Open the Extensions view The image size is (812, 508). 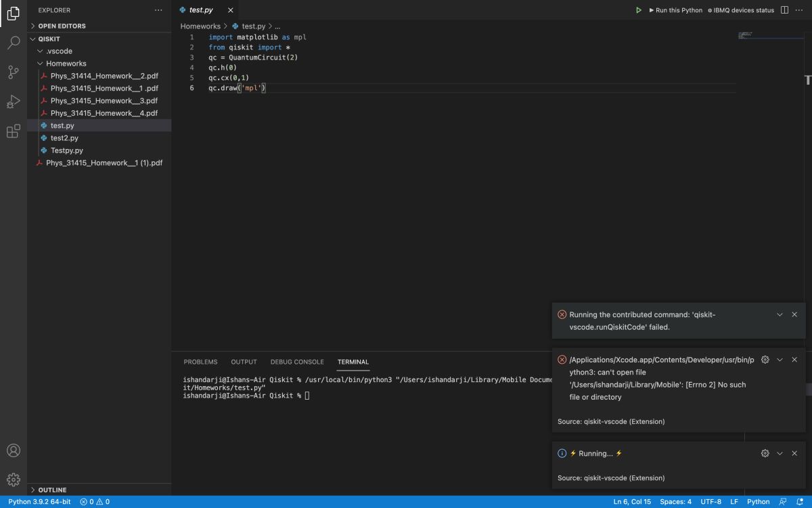tap(14, 131)
